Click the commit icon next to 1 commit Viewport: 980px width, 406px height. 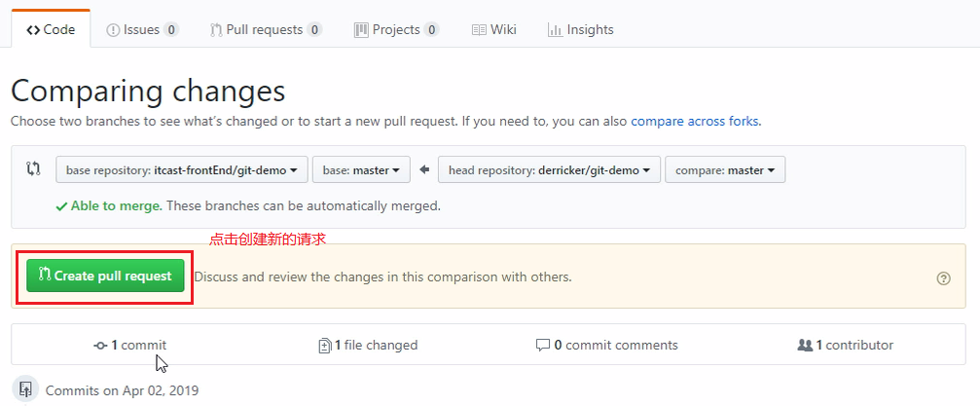[x=100, y=345]
